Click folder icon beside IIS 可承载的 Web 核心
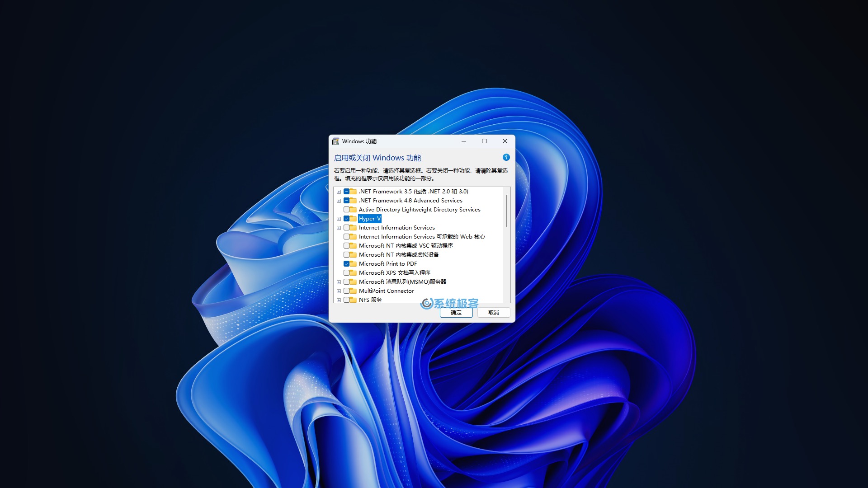The width and height of the screenshot is (868, 488). tap(353, 237)
